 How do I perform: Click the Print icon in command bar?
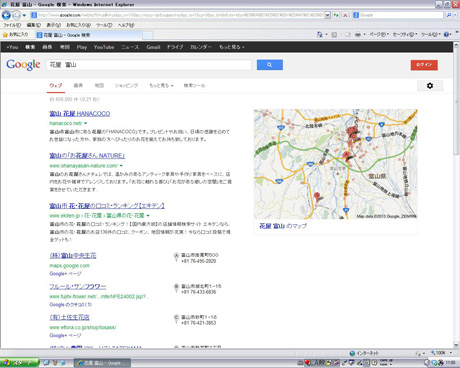pyautogui.click(x=358, y=34)
